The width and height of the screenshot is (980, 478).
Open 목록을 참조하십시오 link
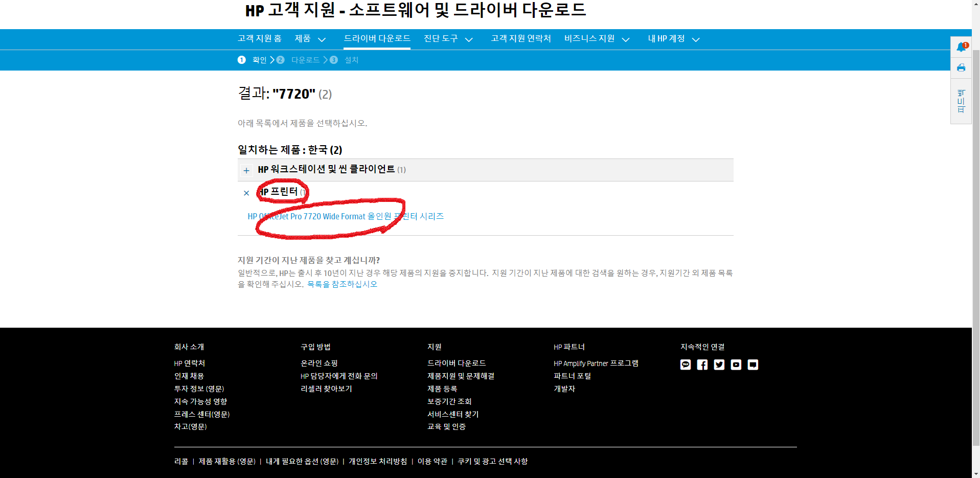pyautogui.click(x=342, y=284)
